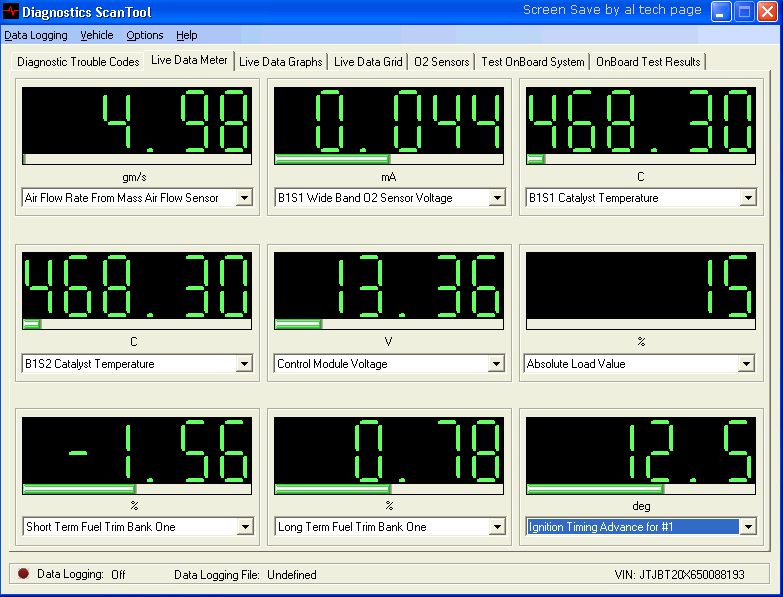Expand the B1S1 Wide Band O2 Sensor dropdown
Screen dimensions: 783x597
[x=496, y=198]
